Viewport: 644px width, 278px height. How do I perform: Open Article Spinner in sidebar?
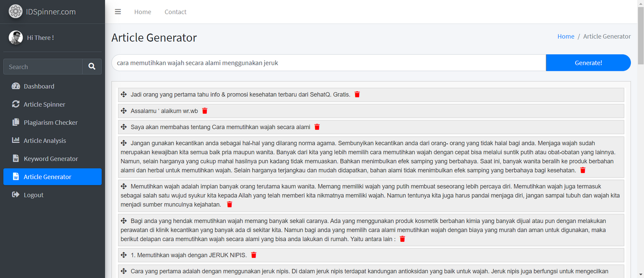pyautogui.click(x=52, y=104)
